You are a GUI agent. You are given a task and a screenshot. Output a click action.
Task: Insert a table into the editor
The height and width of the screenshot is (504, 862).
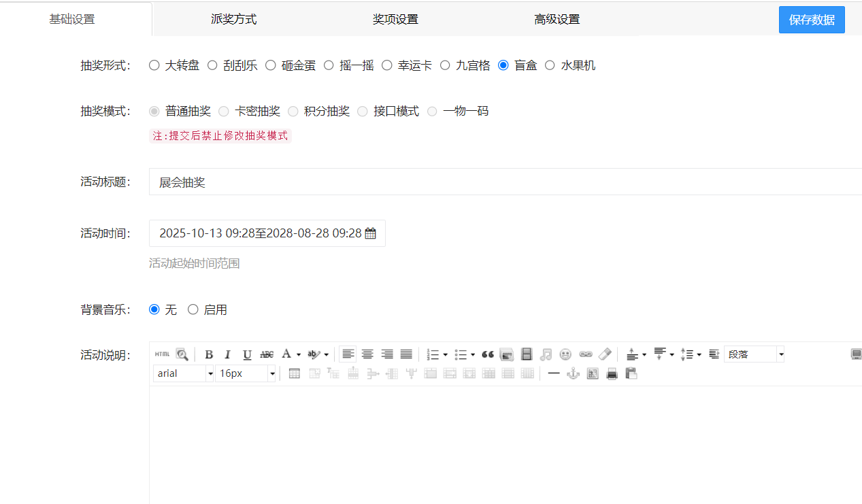pos(295,373)
